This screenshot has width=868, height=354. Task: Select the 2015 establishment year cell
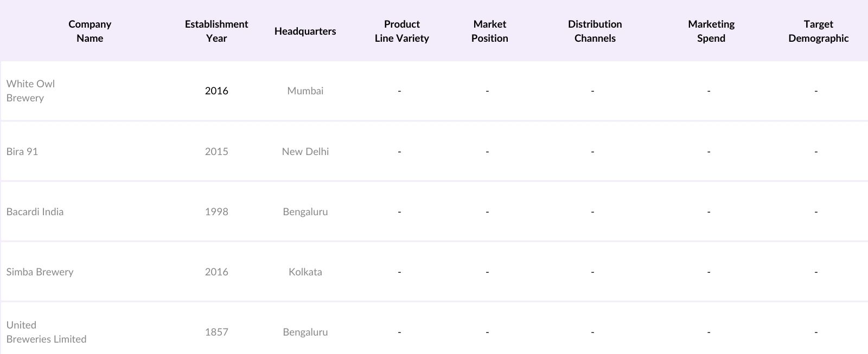pyautogui.click(x=216, y=151)
